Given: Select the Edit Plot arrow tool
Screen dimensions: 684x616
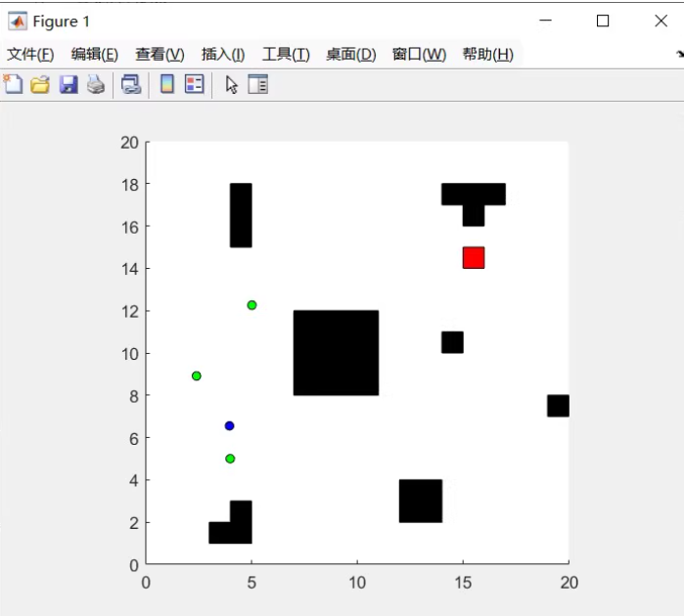Looking at the screenshot, I should [x=232, y=84].
